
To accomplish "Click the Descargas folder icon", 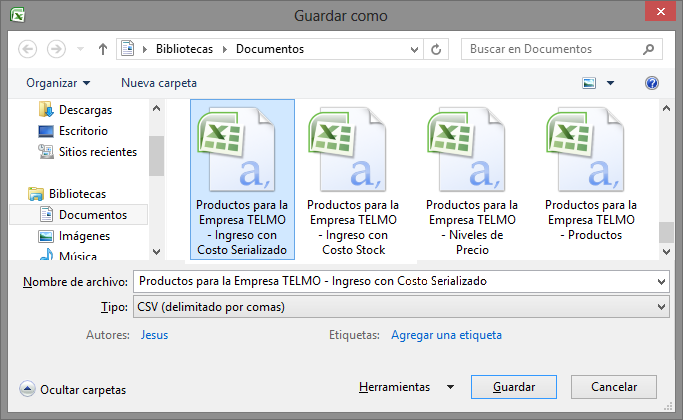I will [x=46, y=109].
